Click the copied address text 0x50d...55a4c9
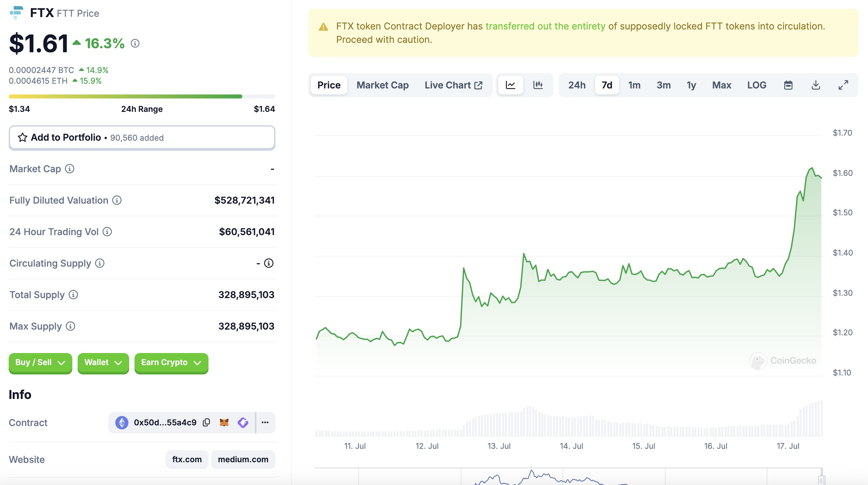The image size is (868, 485). point(165,423)
